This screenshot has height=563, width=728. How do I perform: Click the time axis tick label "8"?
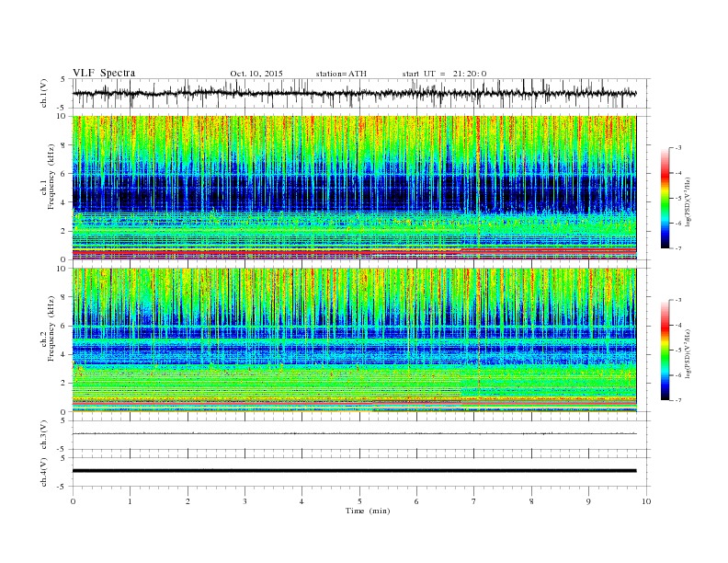(531, 501)
